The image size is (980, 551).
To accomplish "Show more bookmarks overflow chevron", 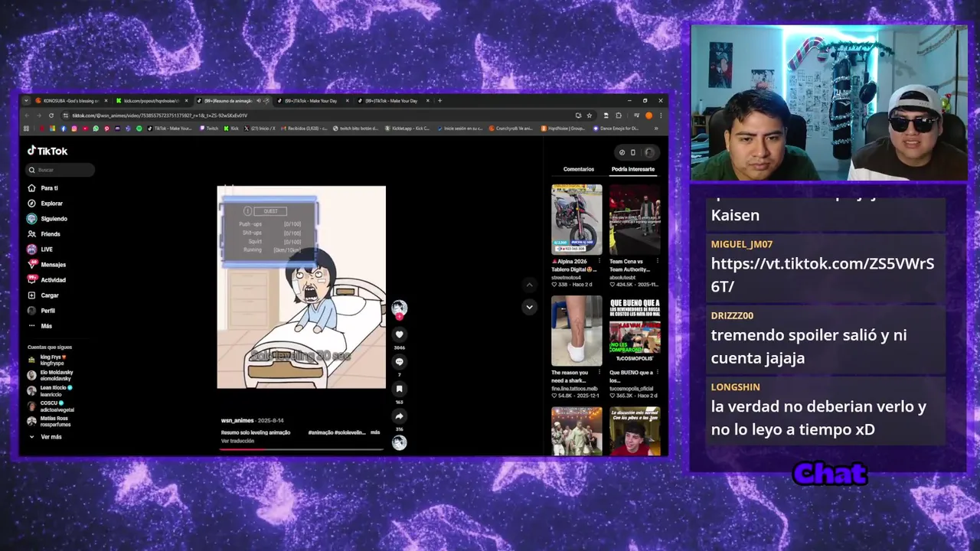I will point(656,129).
